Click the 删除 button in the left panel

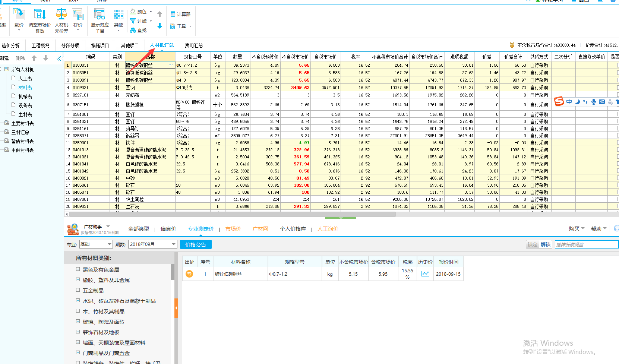[x=20, y=58]
